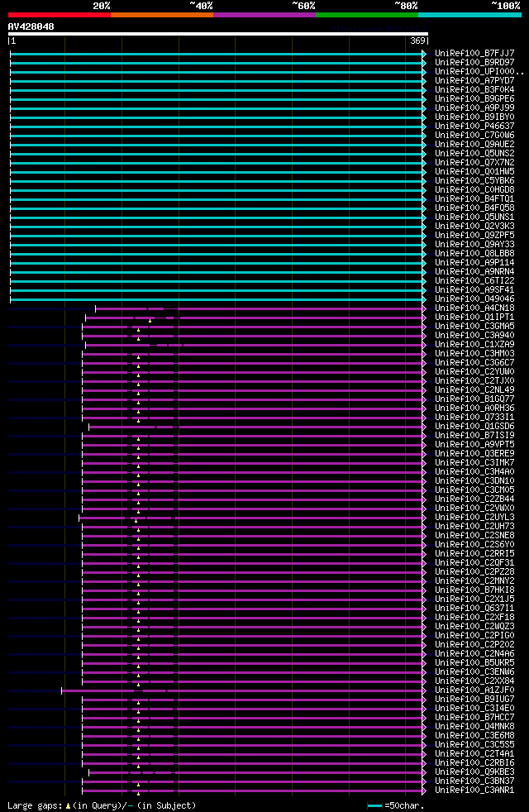529x812 pixels.
Task: Click the purple alignment bar of UniRef100_C2TJX0
Action: click(x=253, y=381)
